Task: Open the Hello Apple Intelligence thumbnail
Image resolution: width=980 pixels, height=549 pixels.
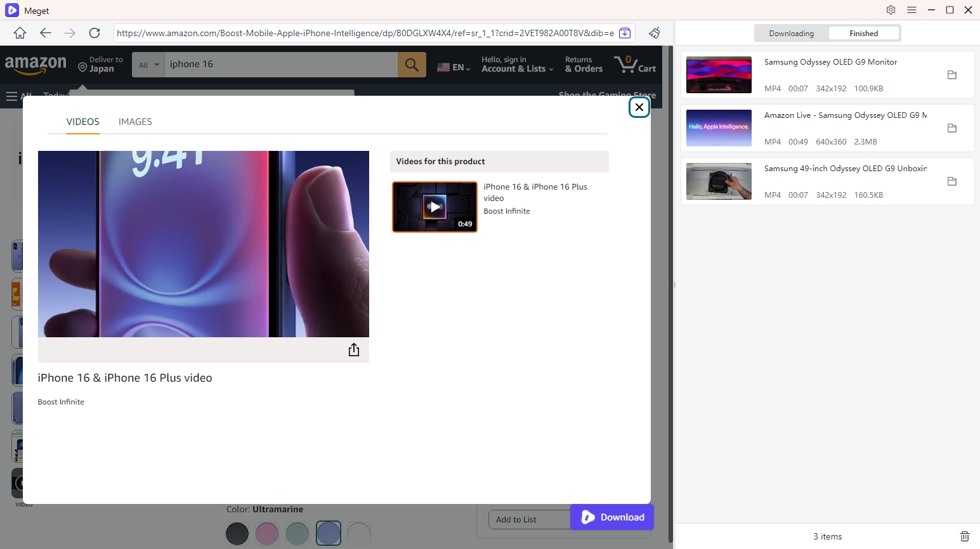Action: (x=719, y=128)
